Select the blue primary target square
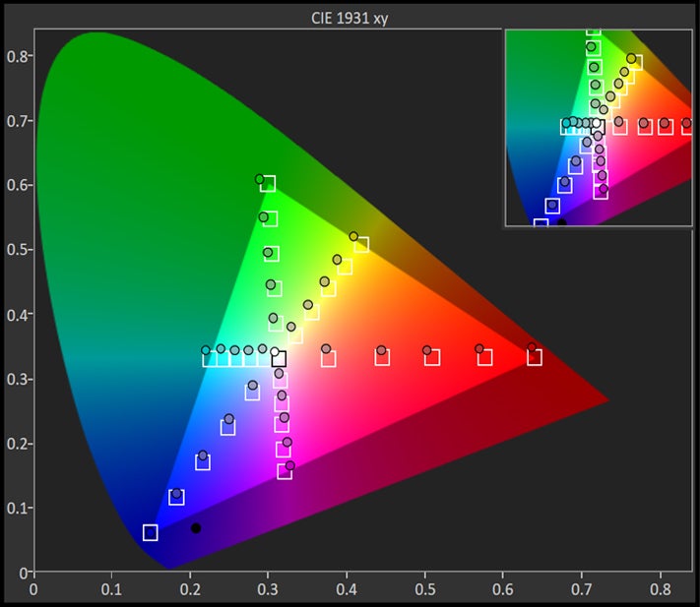Image resolution: width=700 pixels, height=607 pixels. (151, 532)
